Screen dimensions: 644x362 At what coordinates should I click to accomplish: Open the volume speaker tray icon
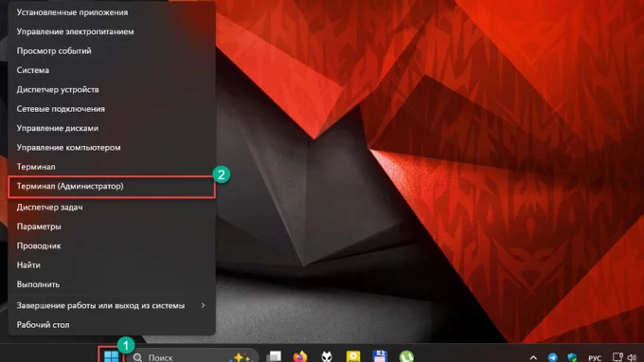(632, 357)
